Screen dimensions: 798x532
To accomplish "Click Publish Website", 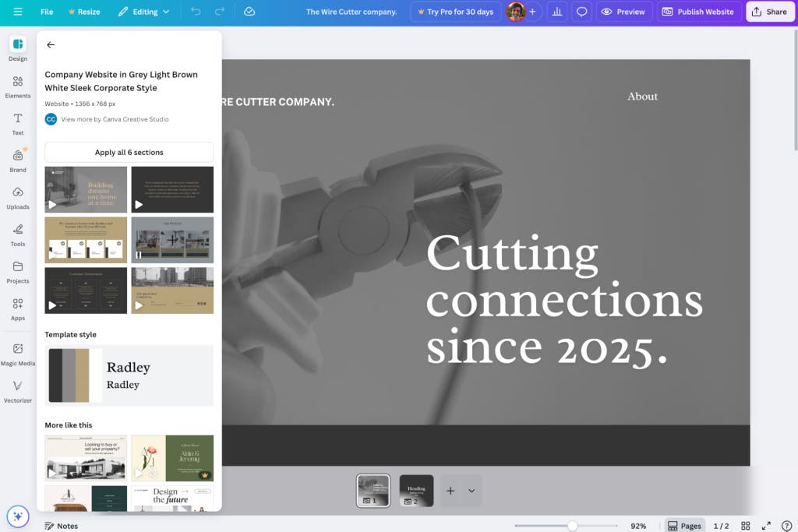I will click(x=697, y=12).
